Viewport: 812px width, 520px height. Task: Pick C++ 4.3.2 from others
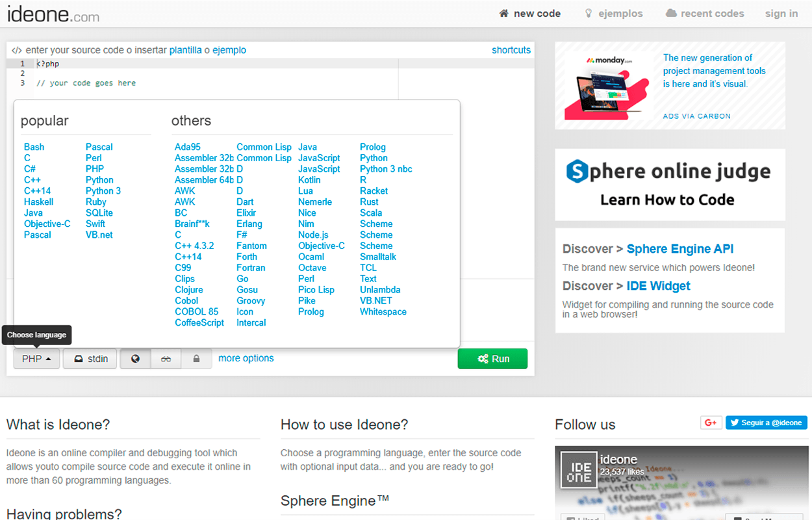click(194, 246)
